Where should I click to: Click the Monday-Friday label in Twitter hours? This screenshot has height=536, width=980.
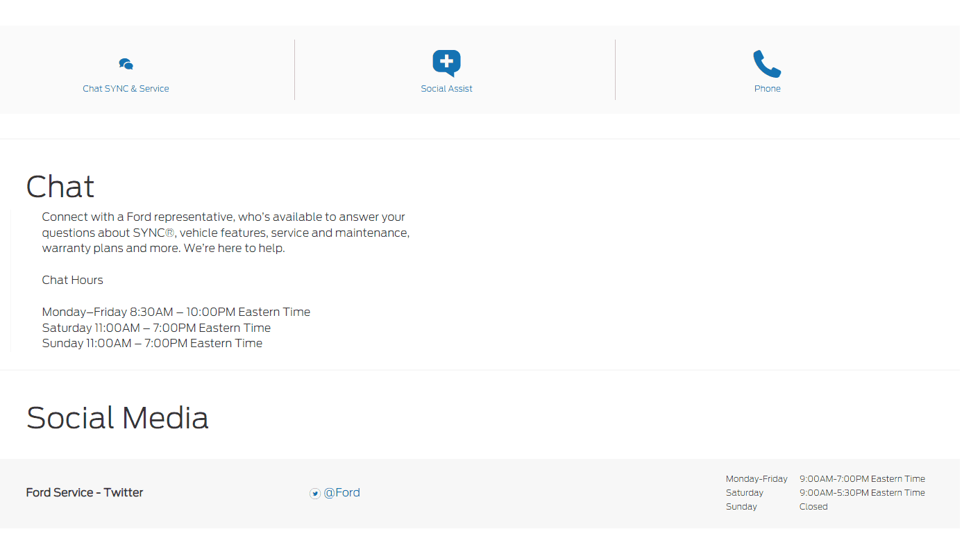[x=757, y=479]
